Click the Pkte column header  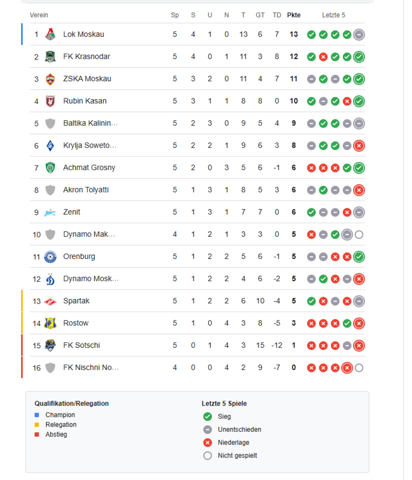click(294, 15)
